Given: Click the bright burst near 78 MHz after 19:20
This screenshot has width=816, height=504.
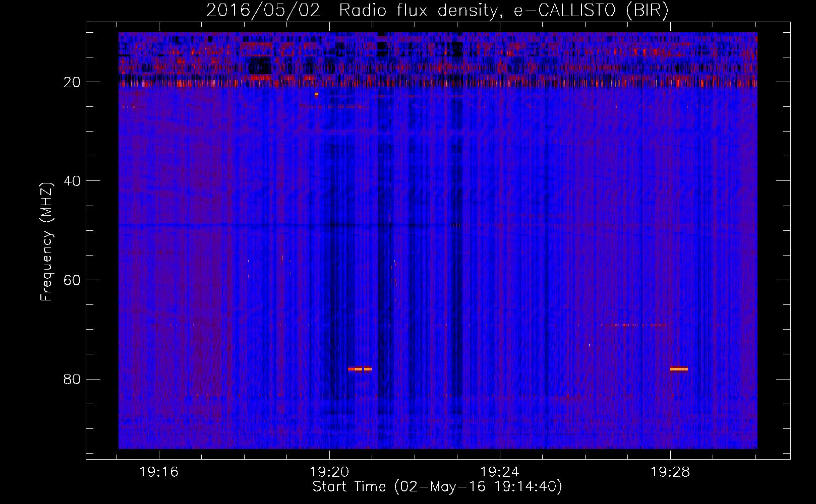Looking at the screenshot, I should (360, 369).
